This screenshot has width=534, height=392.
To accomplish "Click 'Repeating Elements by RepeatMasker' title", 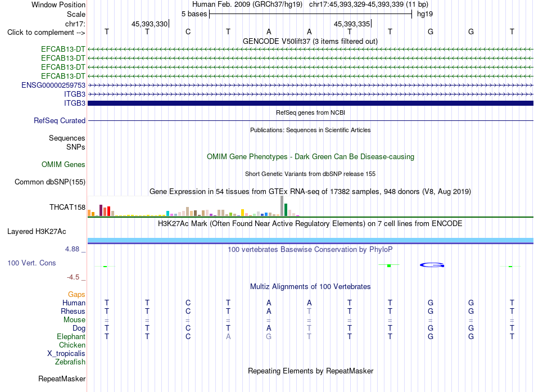I will coord(311,371).
